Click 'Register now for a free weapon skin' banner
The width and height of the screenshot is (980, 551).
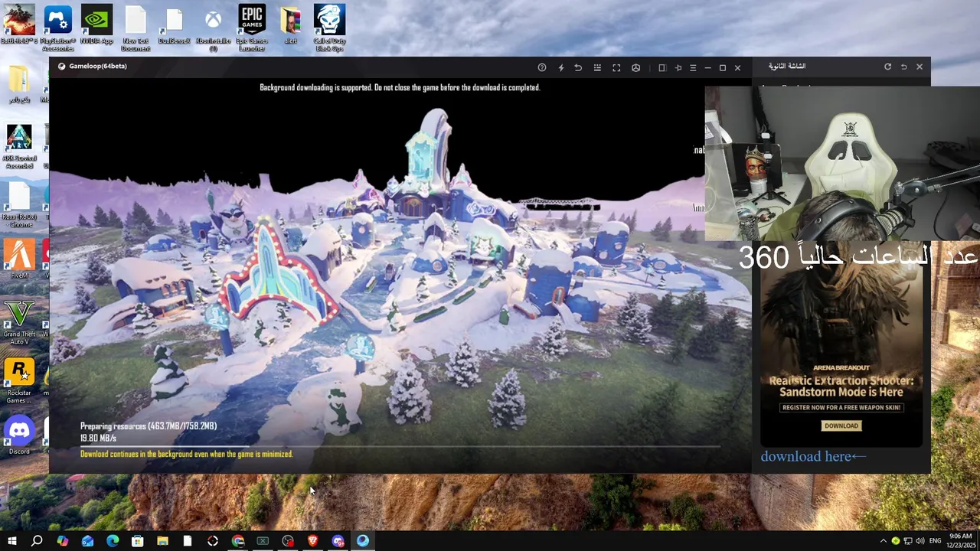pos(841,407)
